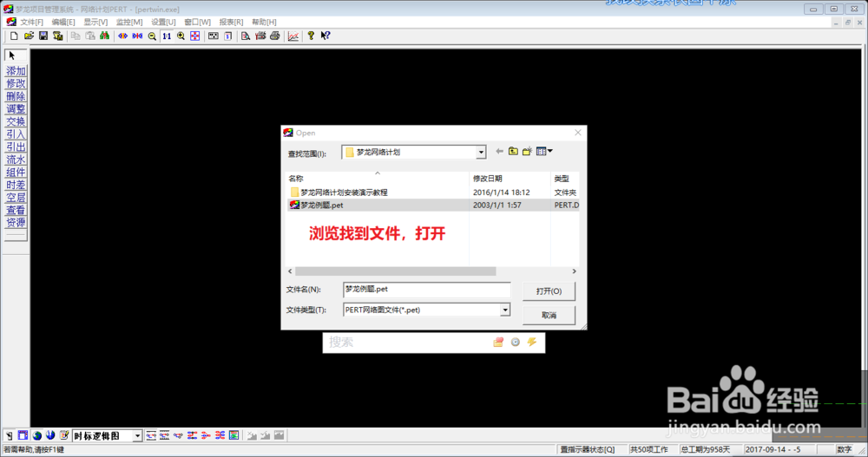Open the 设置[U] menu
Image resolution: width=868 pixels, height=457 pixels.
tap(163, 23)
